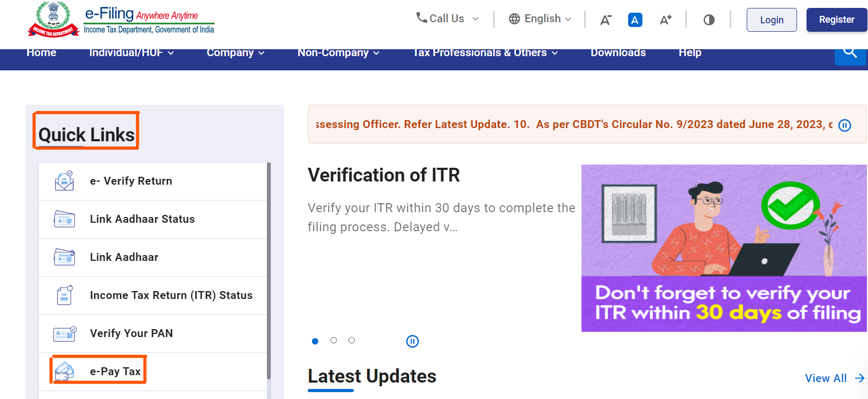Image resolution: width=868 pixels, height=399 pixels.
Task: Increase font size with A+ icon
Action: pyautogui.click(x=665, y=20)
